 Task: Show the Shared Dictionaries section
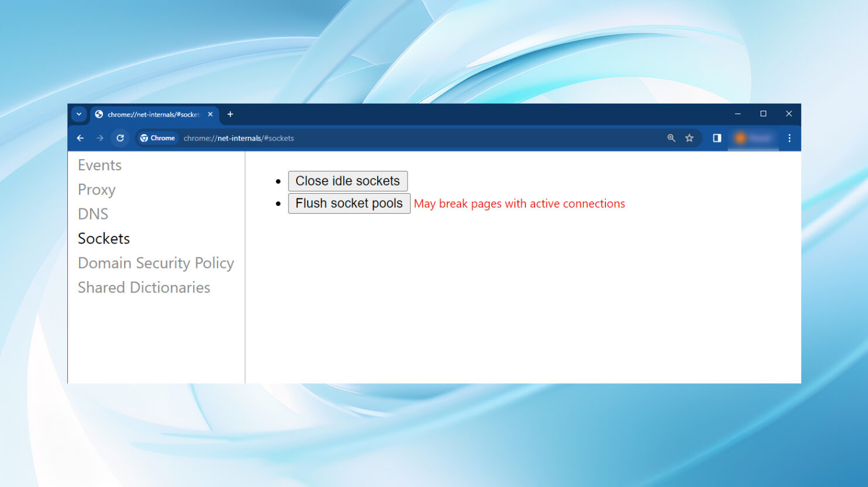point(144,287)
